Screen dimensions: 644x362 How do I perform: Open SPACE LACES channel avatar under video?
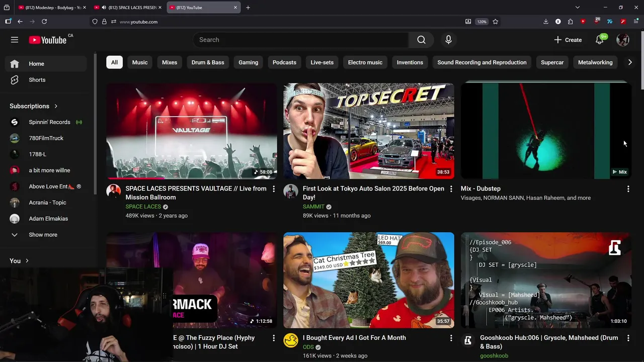click(114, 192)
